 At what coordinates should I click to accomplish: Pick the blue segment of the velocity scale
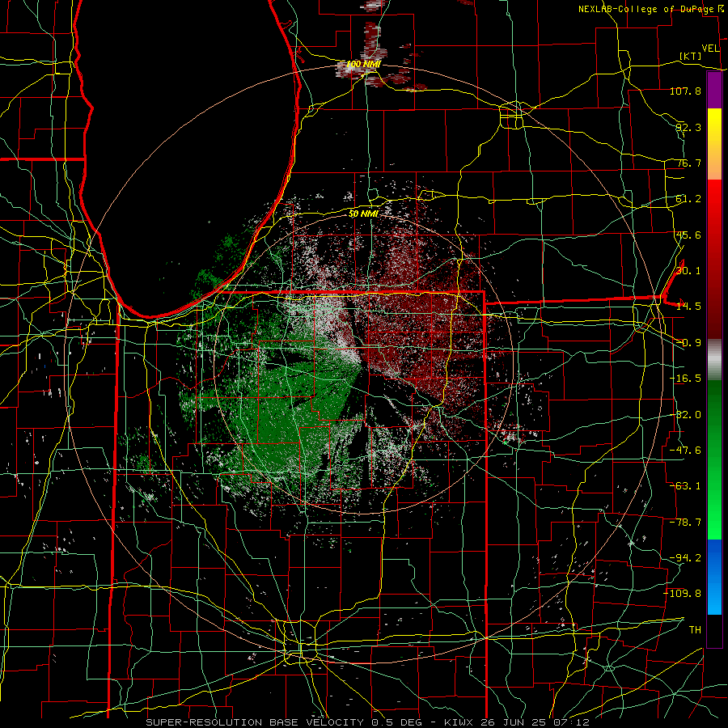714,577
